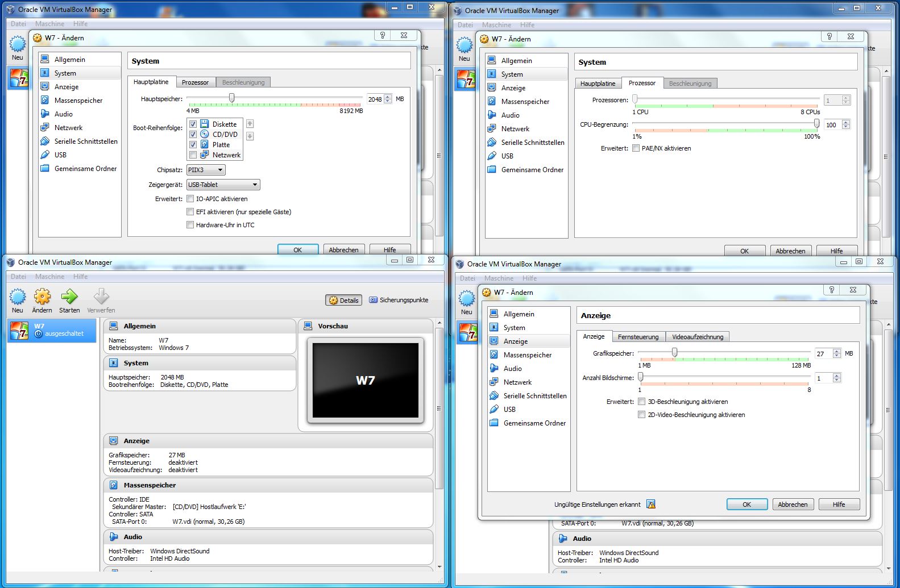Click the green Starten arrow icon
Viewport: 900px width, 588px height.
[x=69, y=297]
